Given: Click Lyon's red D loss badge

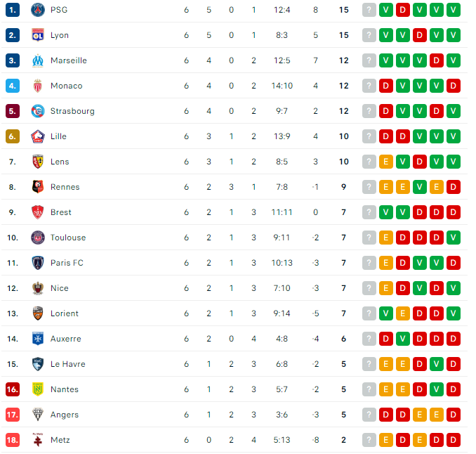Looking at the screenshot, I should pos(420,35).
